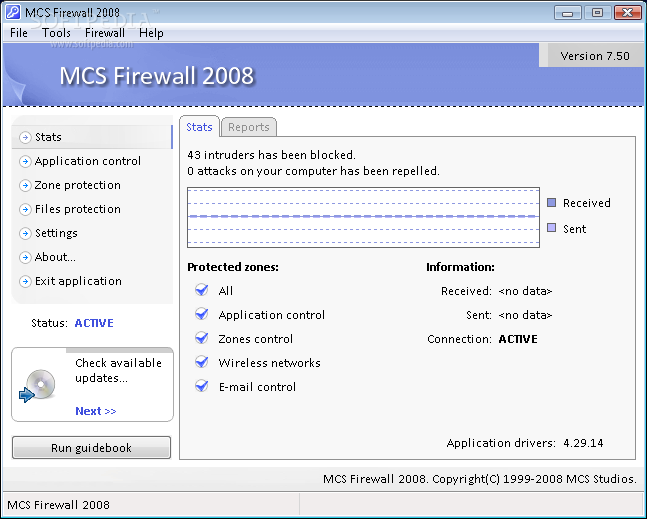Maximize the MCS Firewall window
This screenshot has height=519, width=647.
tap(597, 13)
